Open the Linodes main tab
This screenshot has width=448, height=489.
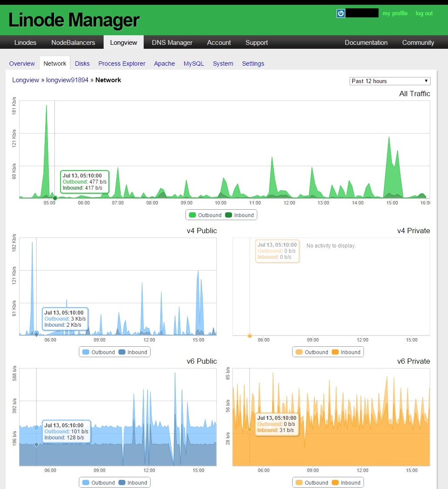coord(25,42)
